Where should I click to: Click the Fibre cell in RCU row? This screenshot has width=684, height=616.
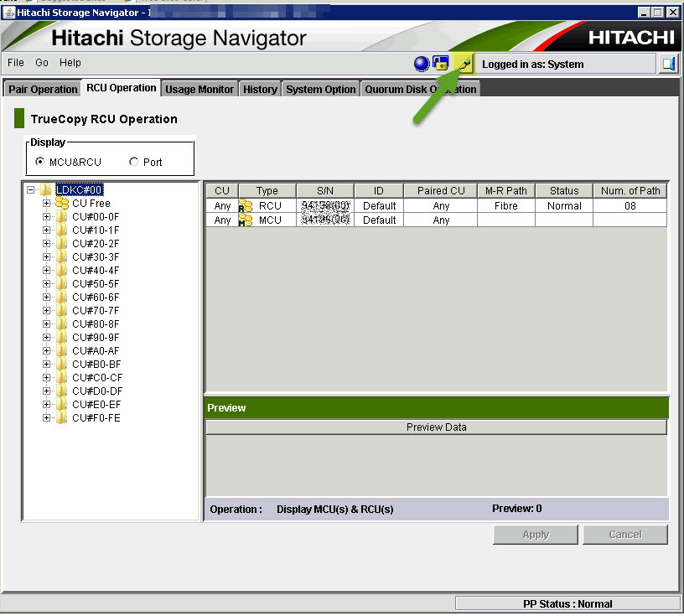pos(506,206)
